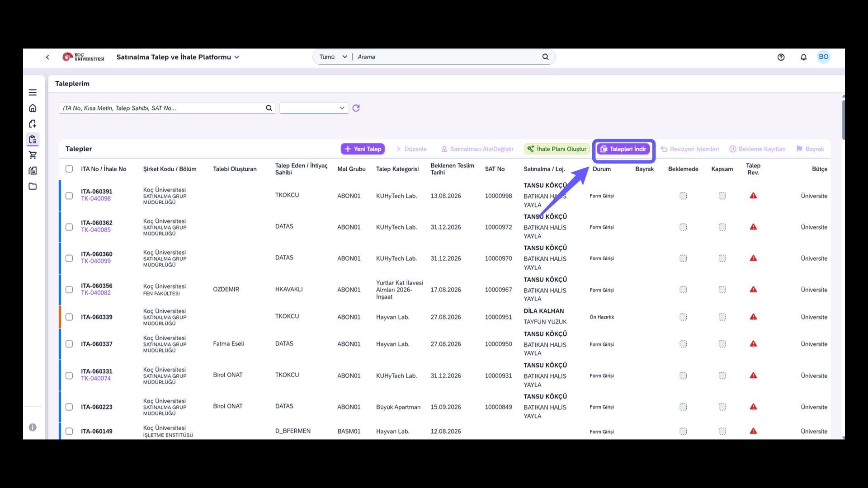
Task: Open the empty filter dropdown next to search
Action: click(314, 108)
